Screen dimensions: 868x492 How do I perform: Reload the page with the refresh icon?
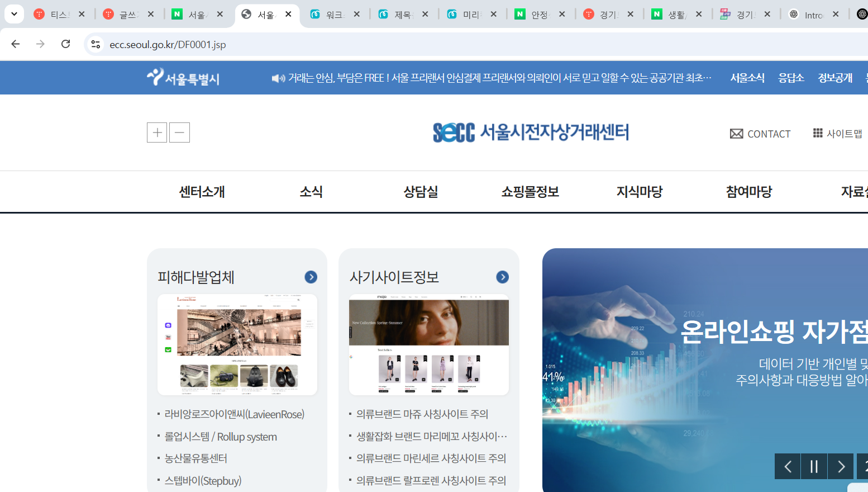[65, 44]
